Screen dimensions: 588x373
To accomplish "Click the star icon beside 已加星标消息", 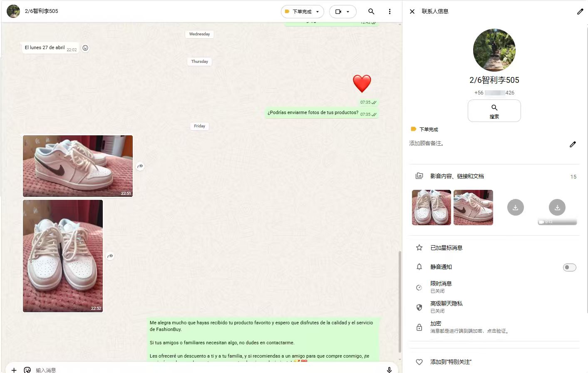I will tap(419, 248).
